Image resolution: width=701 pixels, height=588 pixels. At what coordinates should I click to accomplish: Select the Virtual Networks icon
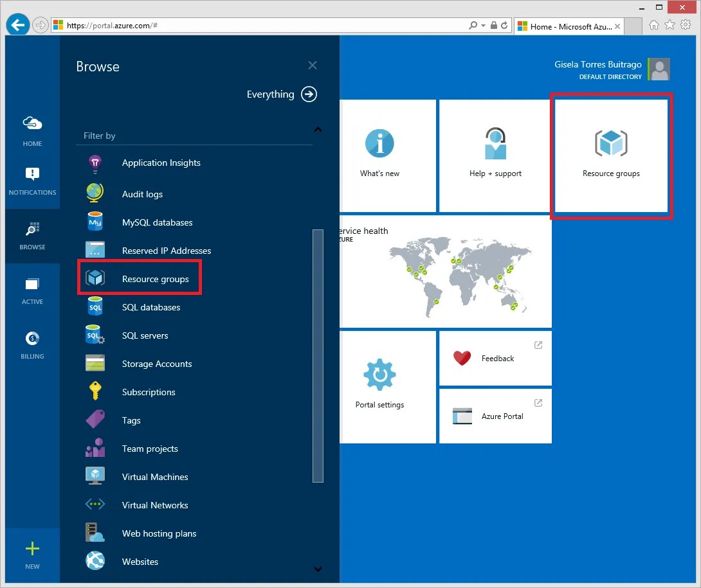click(95, 505)
